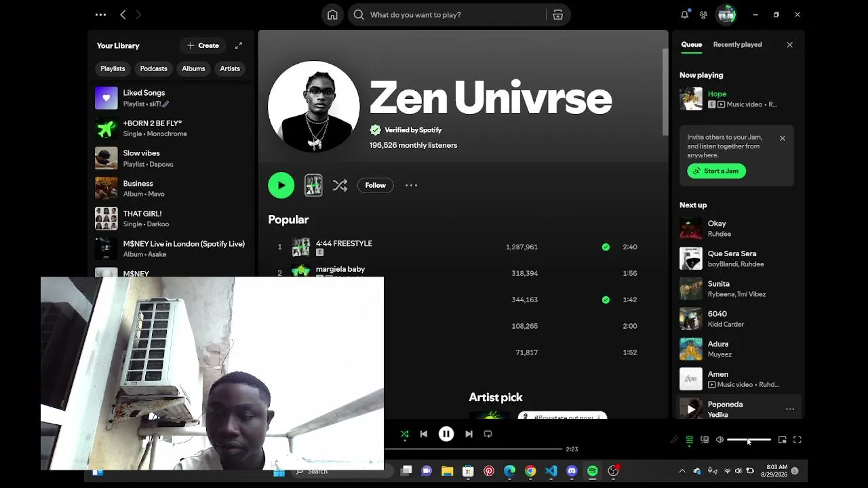
Task: Skip to the previous track
Action: 424,434
